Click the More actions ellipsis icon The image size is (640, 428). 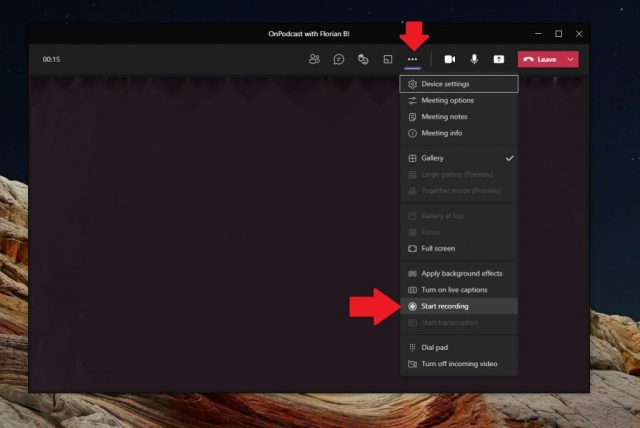pyautogui.click(x=412, y=59)
